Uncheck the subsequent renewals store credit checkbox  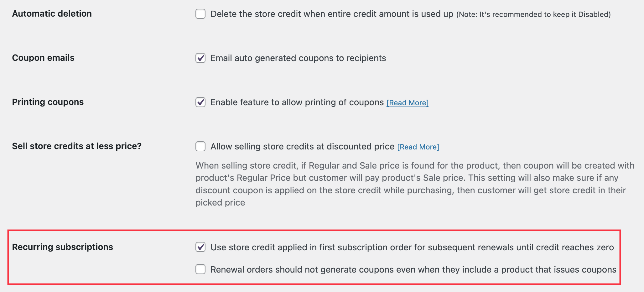200,247
